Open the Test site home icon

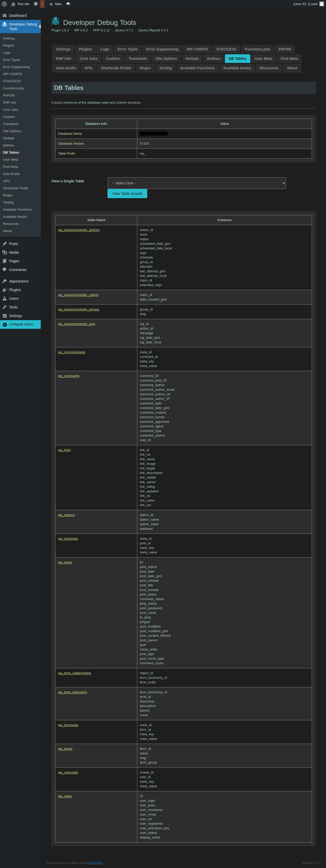point(13,4)
